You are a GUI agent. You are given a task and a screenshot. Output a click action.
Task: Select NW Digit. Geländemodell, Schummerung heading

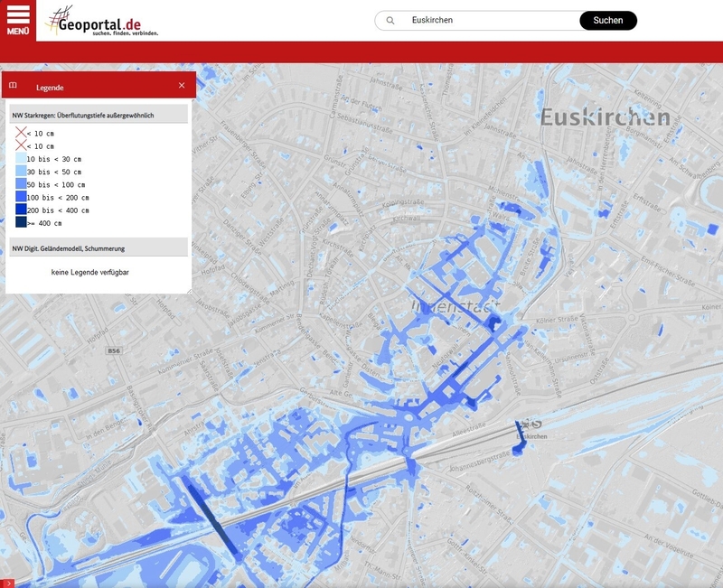tap(69, 247)
